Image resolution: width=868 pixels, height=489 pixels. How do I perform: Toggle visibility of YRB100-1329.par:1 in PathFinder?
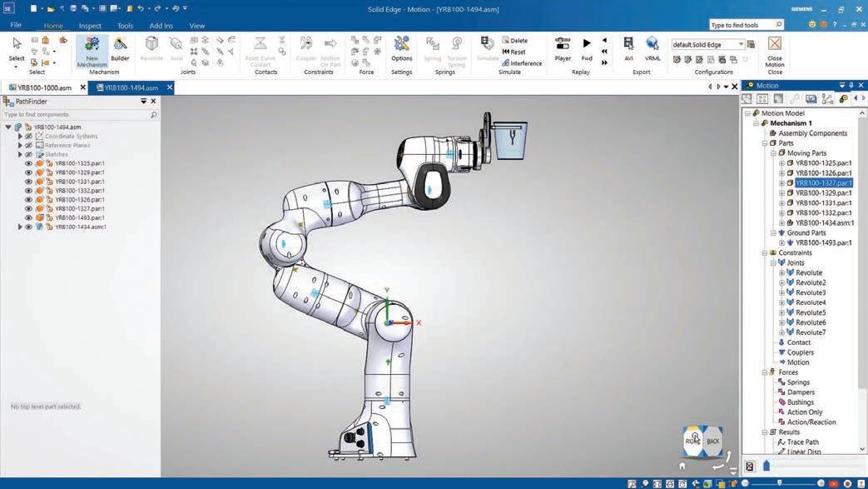28,172
